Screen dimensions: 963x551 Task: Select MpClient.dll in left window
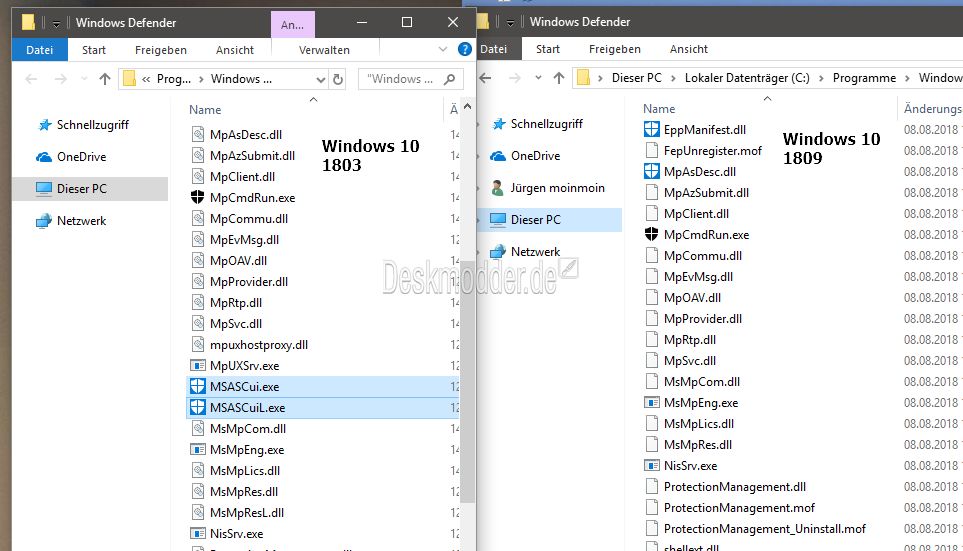pyautogui.click(x=242, y=176)
